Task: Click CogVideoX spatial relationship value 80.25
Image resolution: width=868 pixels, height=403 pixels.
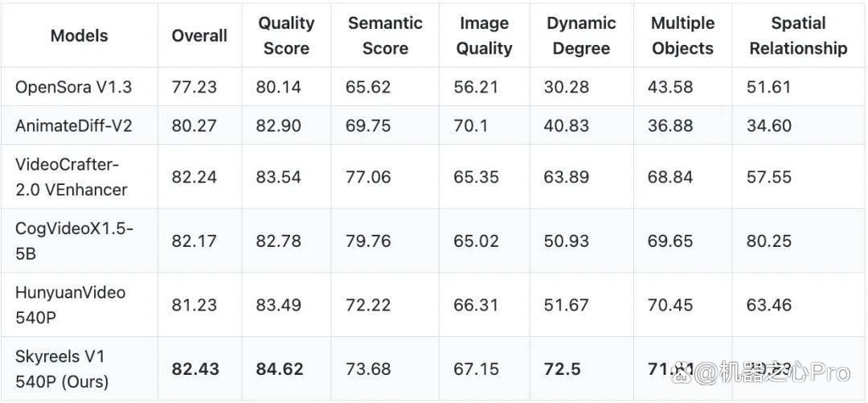Action: pyautogui.click(x=769, y=241)
